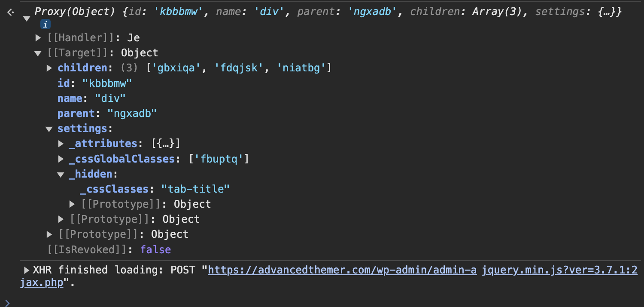Image resolution: width=644 pixels, height=307 pixels.
Task: Collapse the _hidden object
Action: click(61, 175)
